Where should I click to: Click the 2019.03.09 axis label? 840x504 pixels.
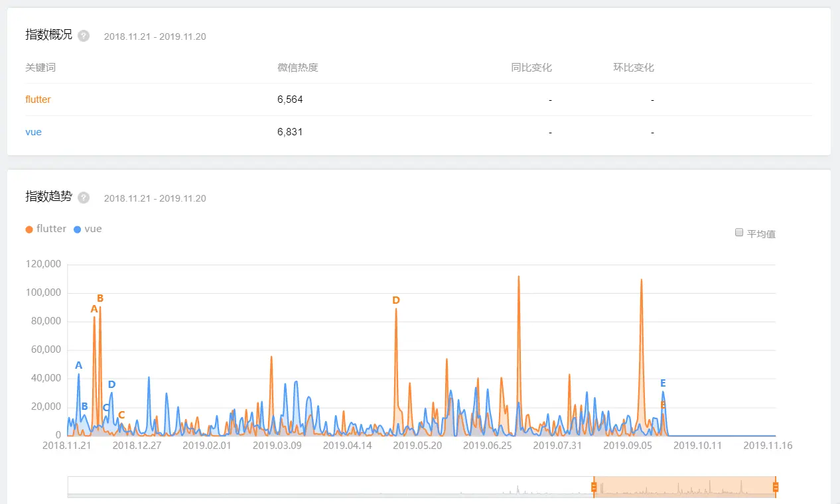point(277,446)
